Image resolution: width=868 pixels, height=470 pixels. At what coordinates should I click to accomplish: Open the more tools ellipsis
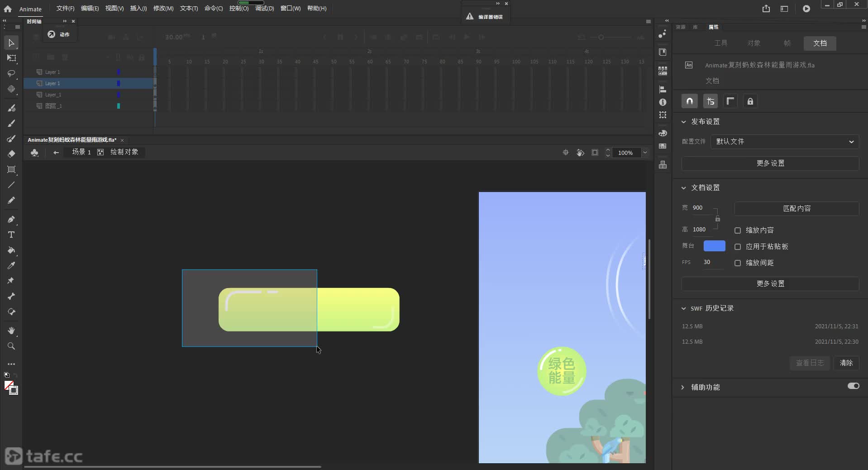point(11,364)
